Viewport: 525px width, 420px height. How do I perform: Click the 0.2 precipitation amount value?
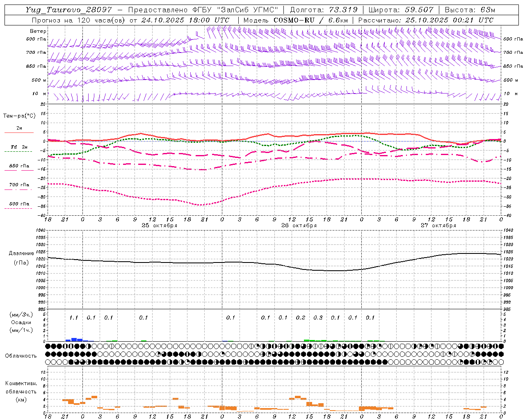pyautogui.click(x=301, y=317)
